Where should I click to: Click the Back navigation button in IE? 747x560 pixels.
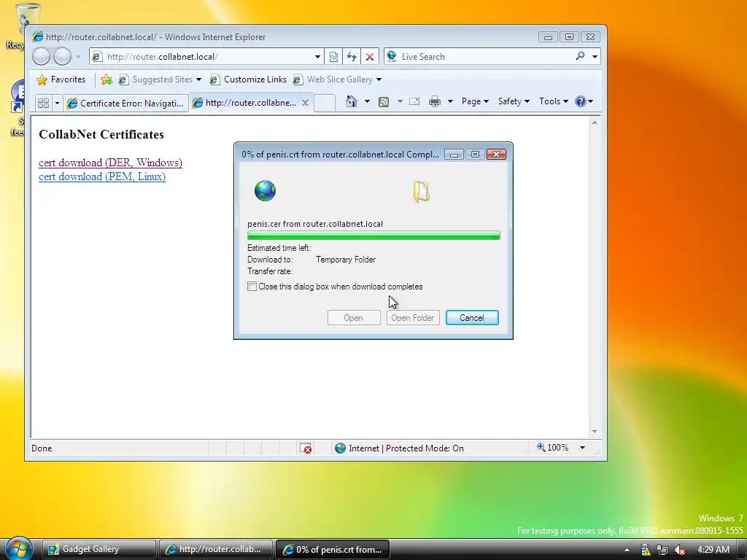(x=41, y=57)
